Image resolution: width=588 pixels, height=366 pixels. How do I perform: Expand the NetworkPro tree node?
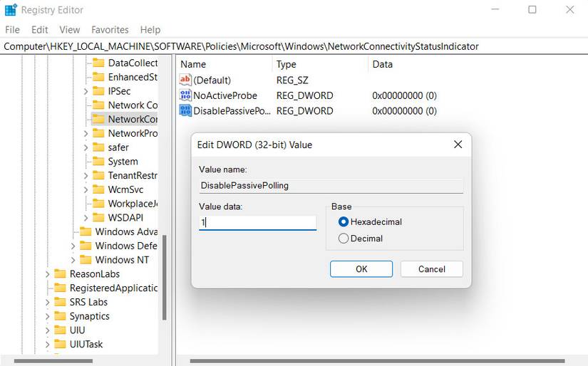point(86,133)
